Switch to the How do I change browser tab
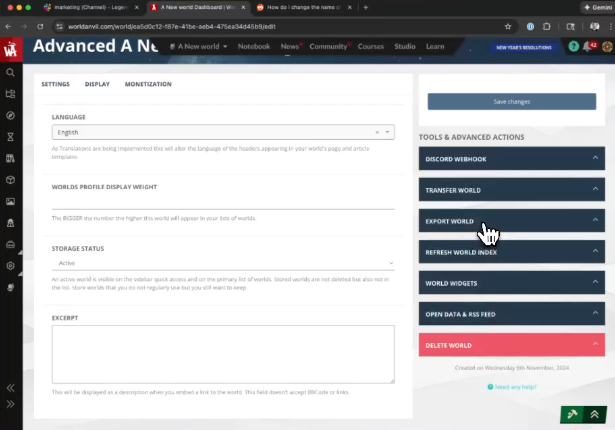615x430 pixels. tap(304, 7)
